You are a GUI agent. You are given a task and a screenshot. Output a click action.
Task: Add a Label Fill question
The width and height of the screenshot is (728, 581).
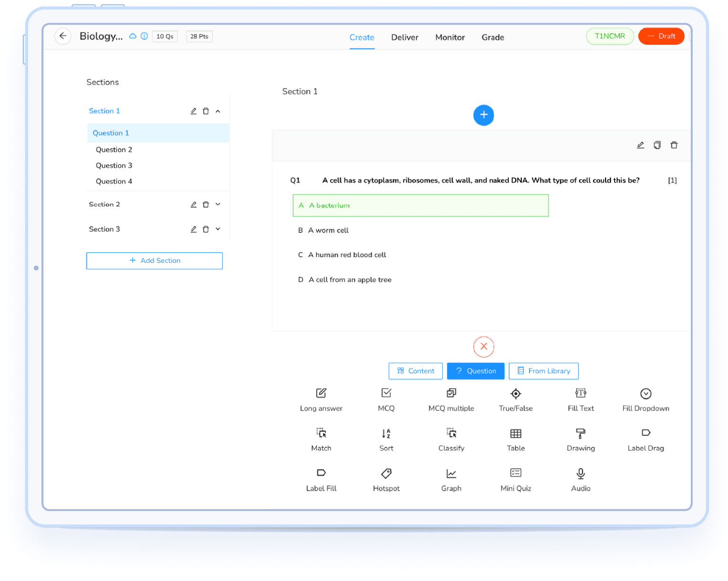click(x=321, y=480)
